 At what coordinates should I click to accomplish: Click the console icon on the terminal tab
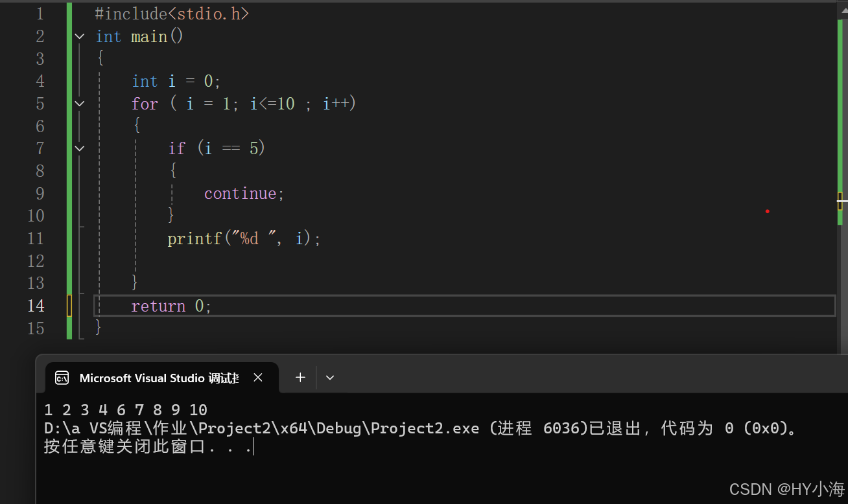pos(62,378)
